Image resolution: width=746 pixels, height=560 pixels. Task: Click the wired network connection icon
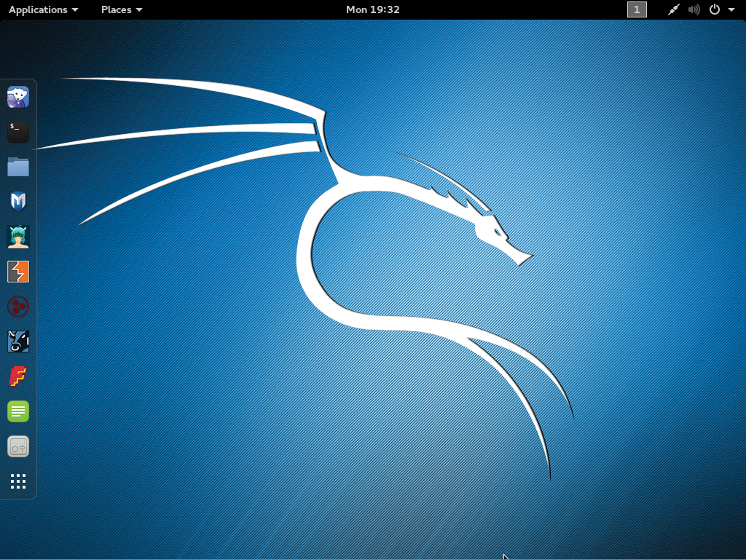pos(674,9)
